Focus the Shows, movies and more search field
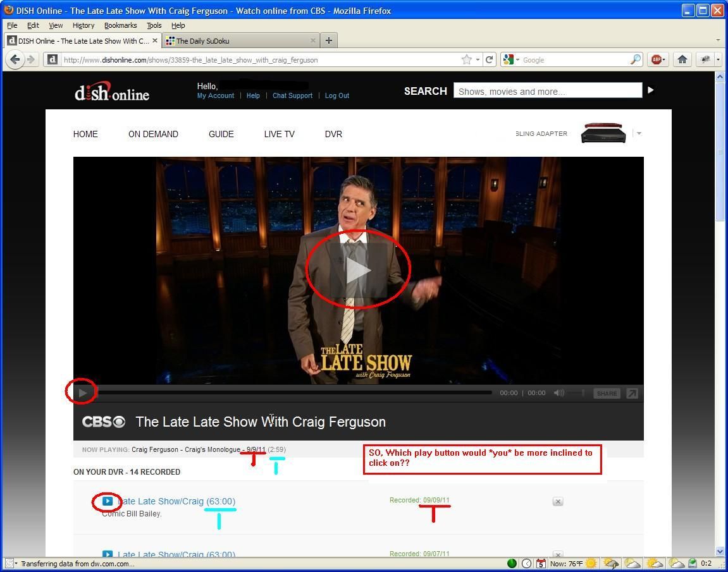Image resolution: width=728 pixels, height=572 pixels. [x=548, y=91]
